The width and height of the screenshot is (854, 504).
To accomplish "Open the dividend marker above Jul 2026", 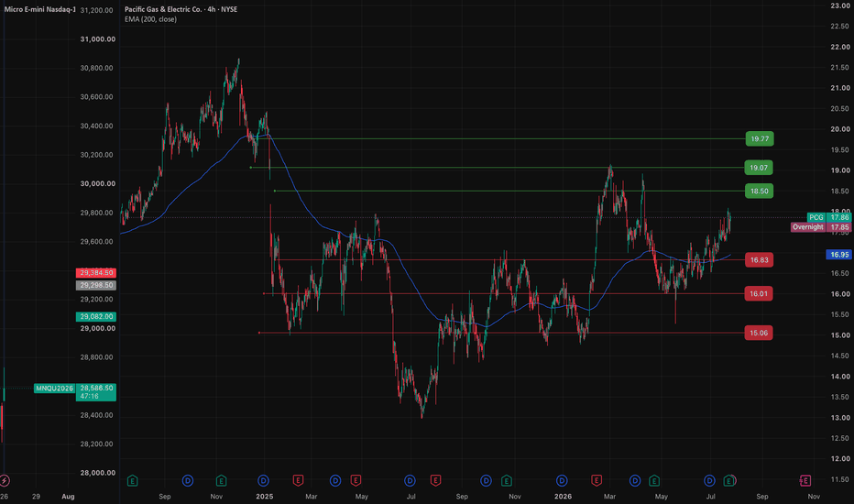I will click(x=709, y=480).
